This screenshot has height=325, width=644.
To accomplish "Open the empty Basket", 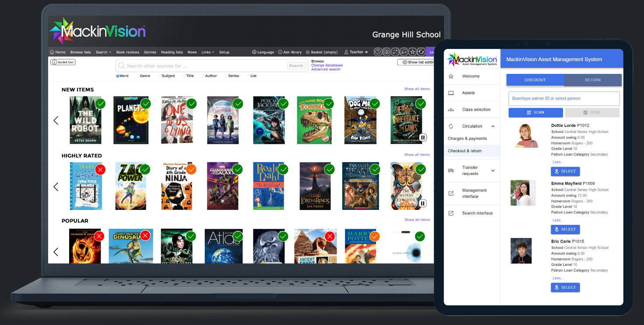I will tap(322, 52).
